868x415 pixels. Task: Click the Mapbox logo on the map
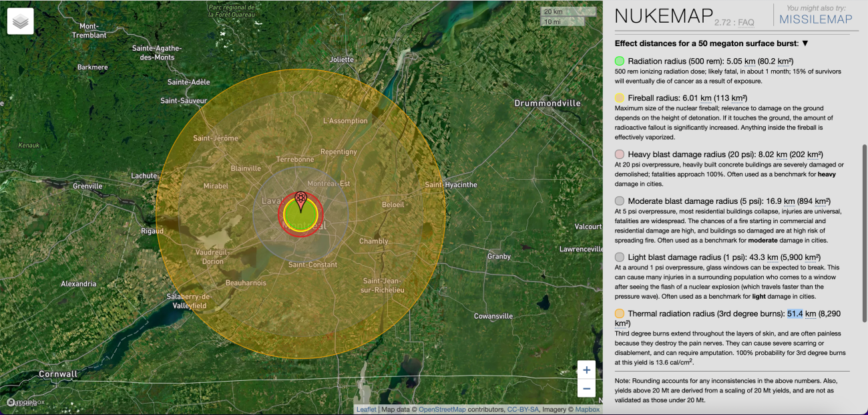pos(25,402)
